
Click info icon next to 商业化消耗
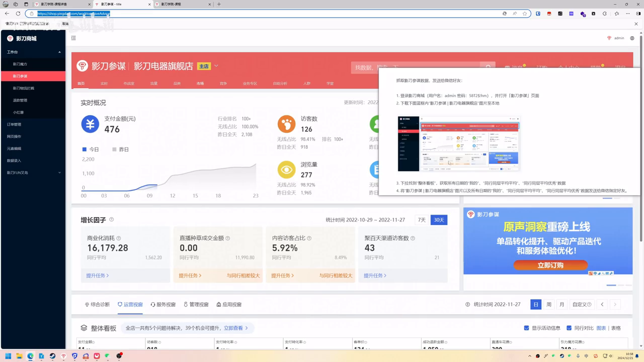[119, 238]
